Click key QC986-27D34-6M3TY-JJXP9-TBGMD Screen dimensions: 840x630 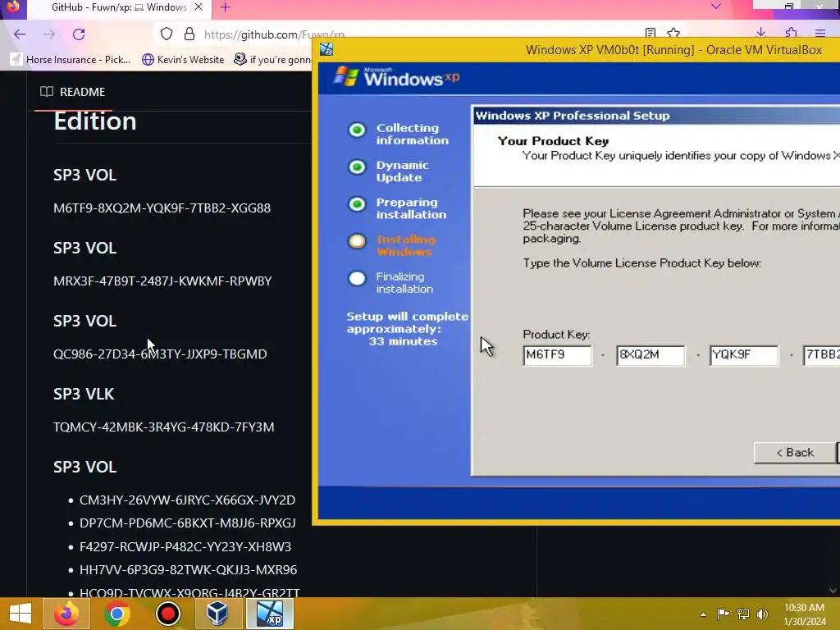click(160, 354)
